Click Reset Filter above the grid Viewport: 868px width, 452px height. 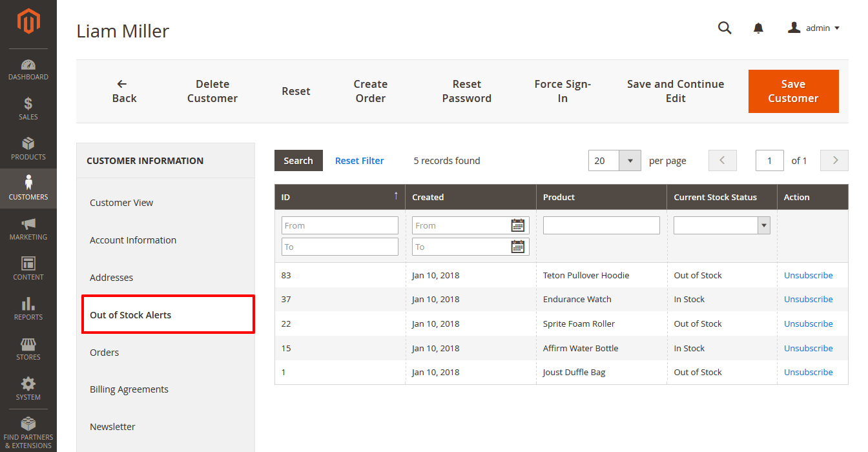(x=359, y=160)
